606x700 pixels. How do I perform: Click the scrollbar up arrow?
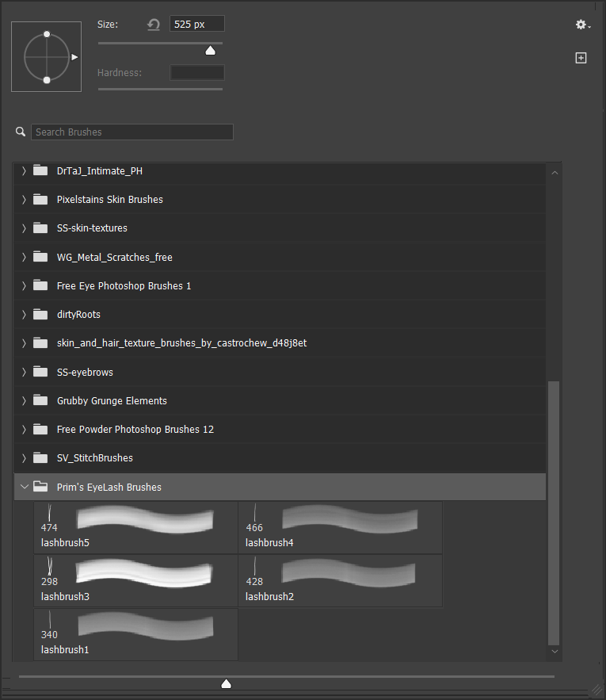click(555, 172)
